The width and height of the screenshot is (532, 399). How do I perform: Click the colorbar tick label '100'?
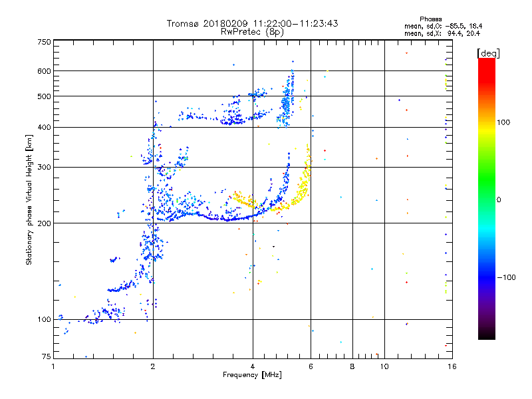pos(503,122)
